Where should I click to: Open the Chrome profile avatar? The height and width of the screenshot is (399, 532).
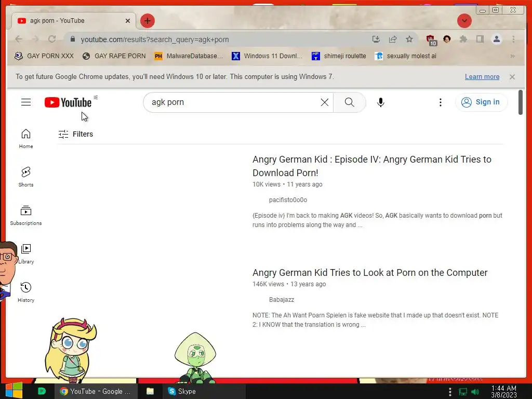tap(496, 39)
